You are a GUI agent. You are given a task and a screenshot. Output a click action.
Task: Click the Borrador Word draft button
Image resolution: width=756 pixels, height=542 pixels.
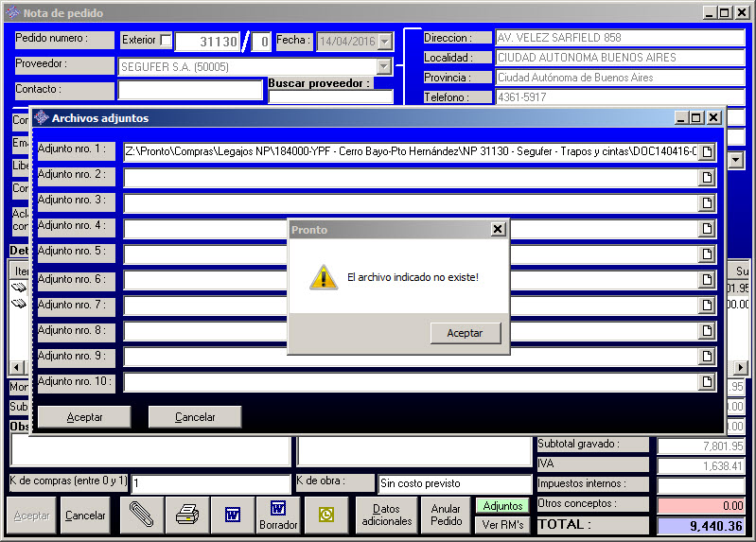click(278, 515)
